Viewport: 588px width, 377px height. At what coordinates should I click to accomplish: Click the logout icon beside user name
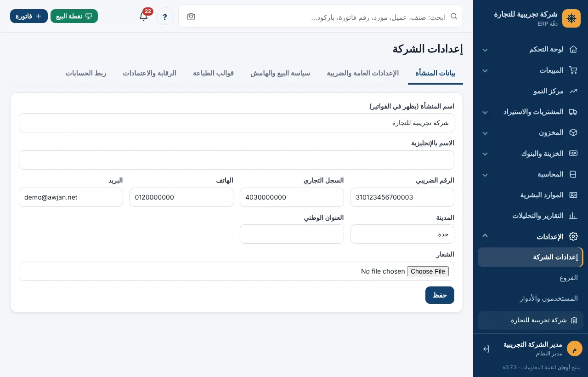click(486, 349)
